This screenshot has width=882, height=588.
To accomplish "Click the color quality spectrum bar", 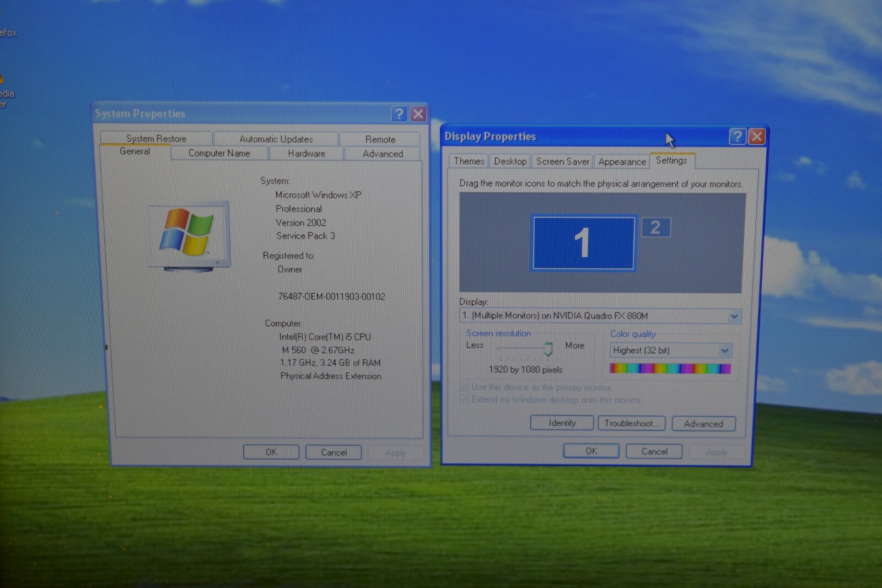I will click(670, 369).
